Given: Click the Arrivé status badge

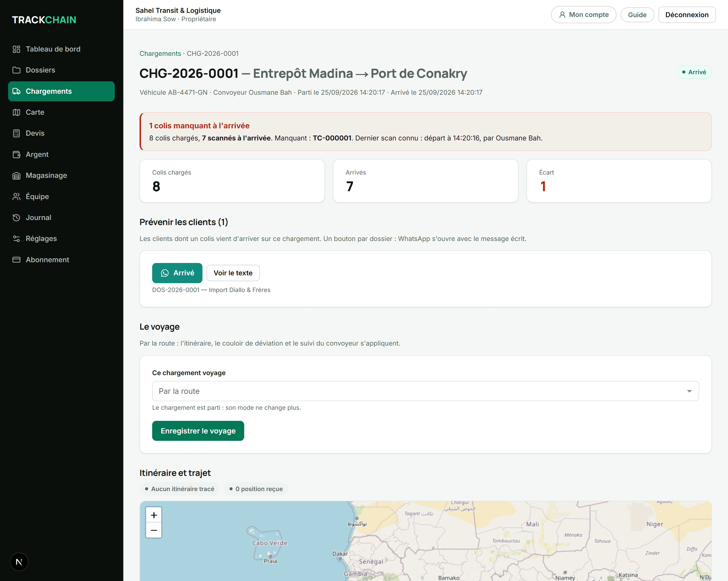Looking at the screenshot, I should pyautogui.click(x=694, y=72).
